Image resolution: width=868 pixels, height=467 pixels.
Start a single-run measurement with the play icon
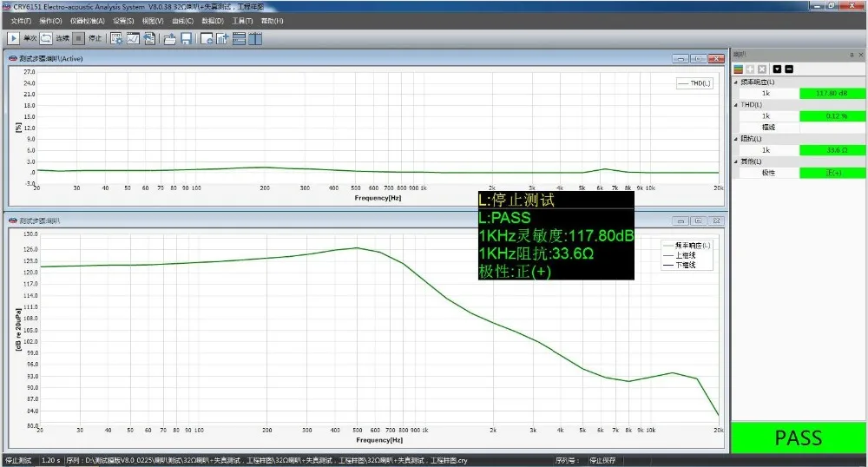click(13, 38)
